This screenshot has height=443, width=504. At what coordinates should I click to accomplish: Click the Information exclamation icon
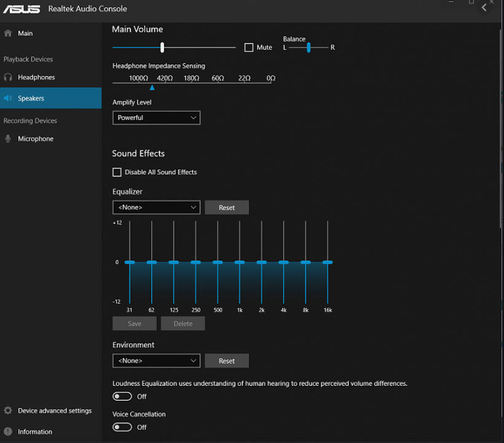point(8,431)
